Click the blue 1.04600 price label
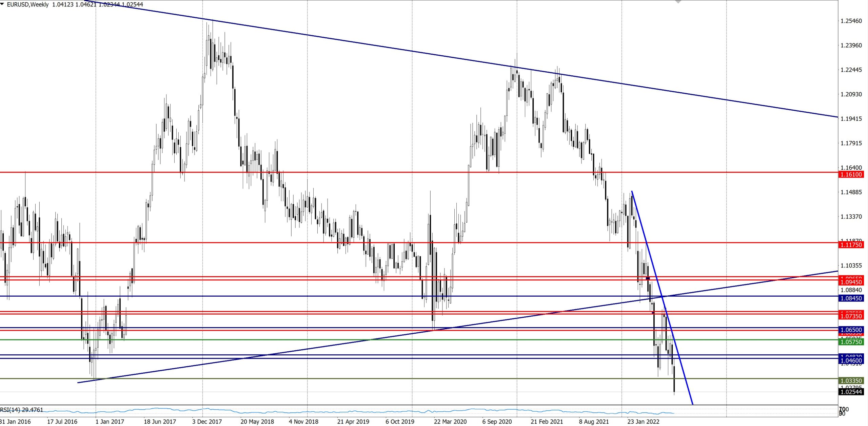868x426 pixels. (x=851, y=360)
